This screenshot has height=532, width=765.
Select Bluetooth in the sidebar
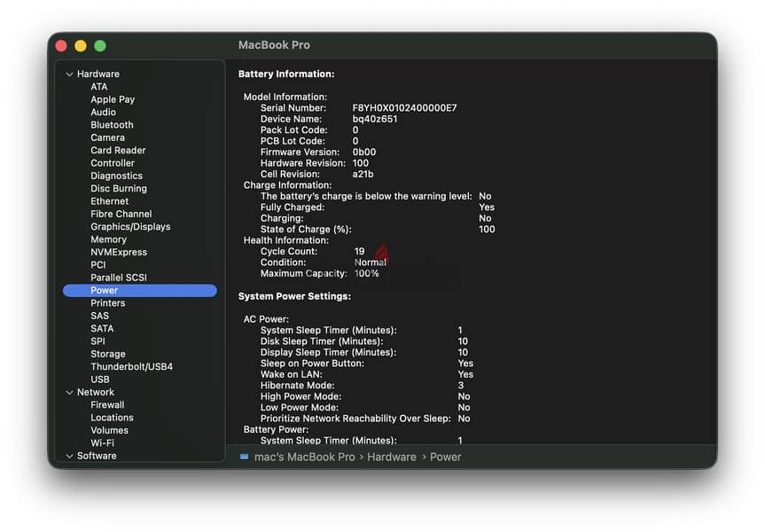[x=112, y=125]
